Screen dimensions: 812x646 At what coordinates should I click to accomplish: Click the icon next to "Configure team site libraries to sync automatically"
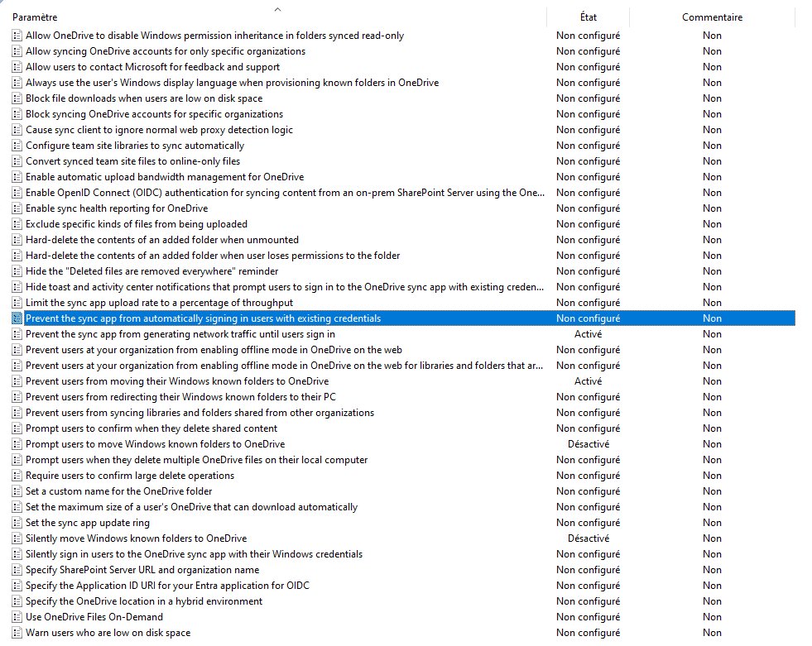tap(17, 146)
